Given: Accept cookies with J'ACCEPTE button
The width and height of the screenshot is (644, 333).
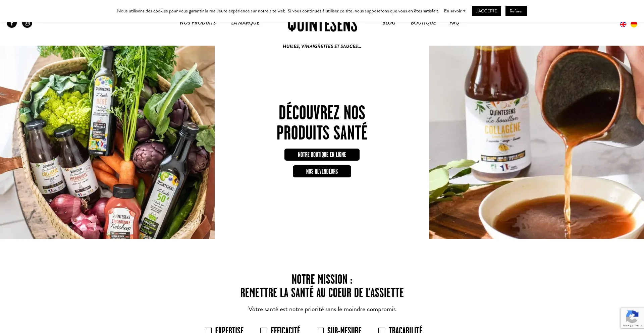Looking at the screenshot, I should pos(486,11).
